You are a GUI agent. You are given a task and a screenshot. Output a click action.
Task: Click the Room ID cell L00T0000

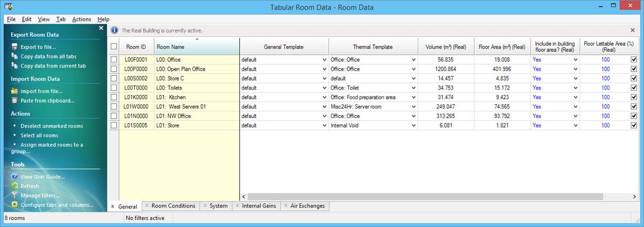tap(137, 88)
